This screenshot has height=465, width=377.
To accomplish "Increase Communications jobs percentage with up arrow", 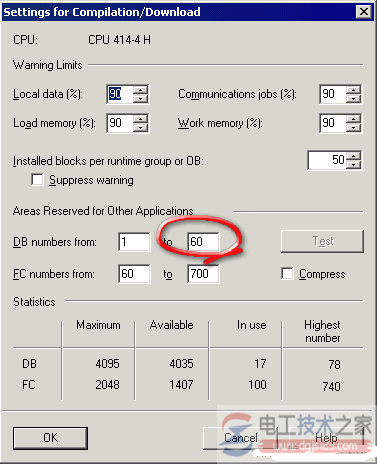I will click(x=354, y=90).
